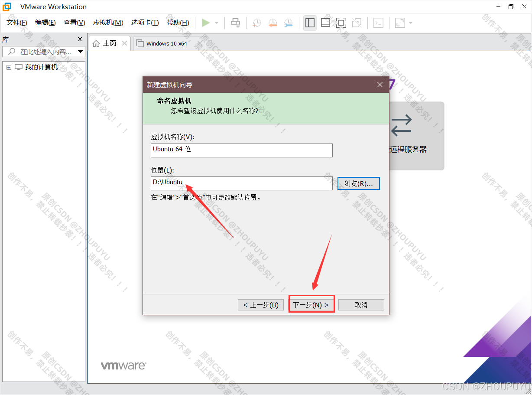Click the take snapshot toolbar icon

pos(257,23)
